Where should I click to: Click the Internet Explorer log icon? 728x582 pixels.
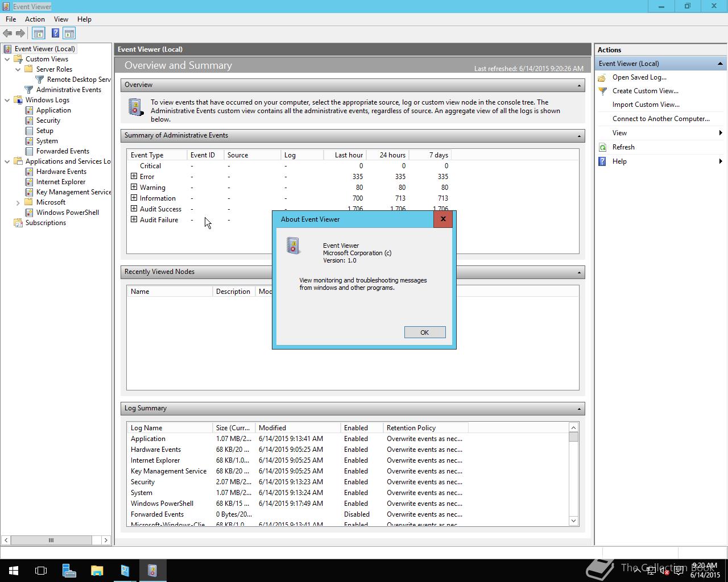pos(29,182)
